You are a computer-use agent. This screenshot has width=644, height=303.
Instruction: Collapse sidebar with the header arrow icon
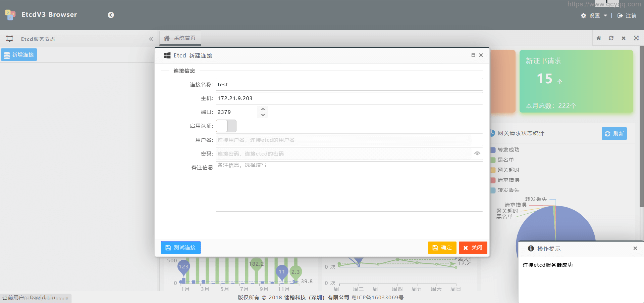[x=111, y=15]
